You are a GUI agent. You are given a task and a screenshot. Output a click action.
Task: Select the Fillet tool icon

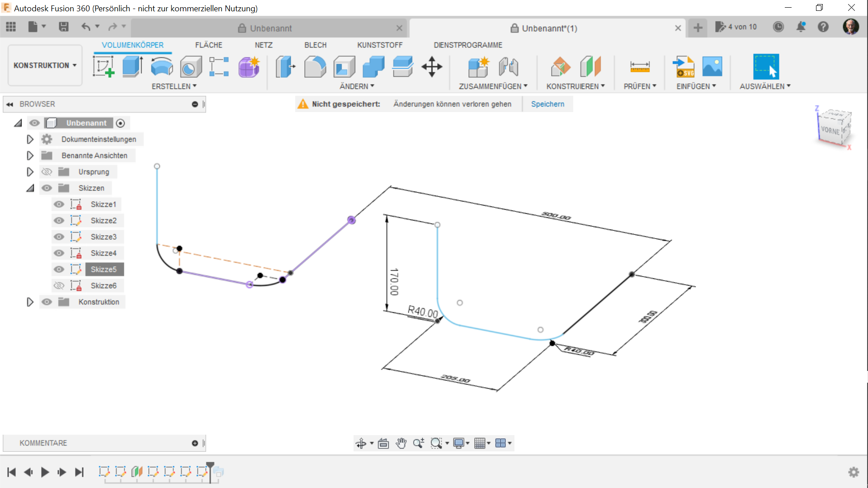tap(315, 67)
